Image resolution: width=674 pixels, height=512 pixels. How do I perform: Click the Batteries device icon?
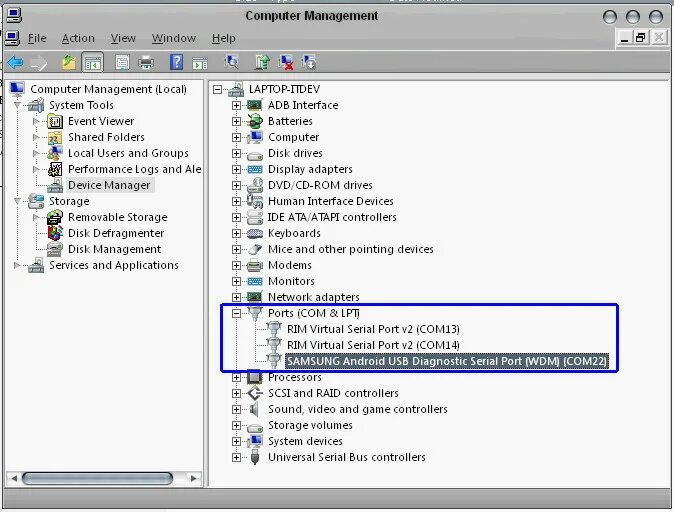tap(255, 121)
